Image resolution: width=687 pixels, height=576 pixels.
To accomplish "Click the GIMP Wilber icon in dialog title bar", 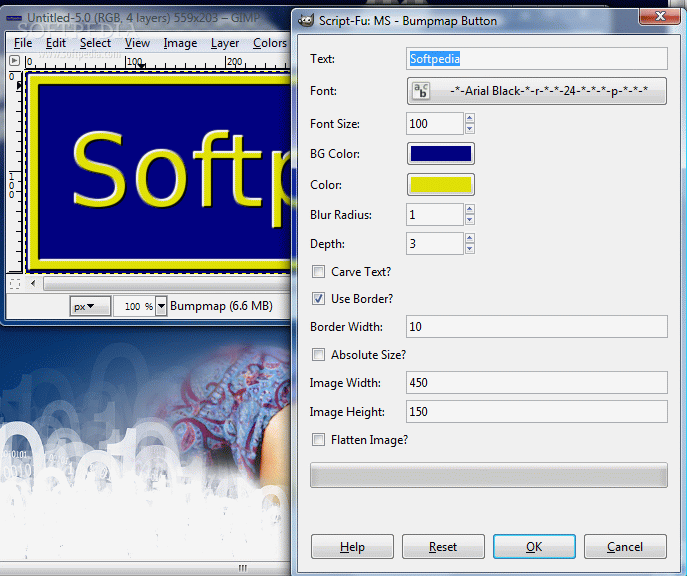I will click(x=306, y=21).
